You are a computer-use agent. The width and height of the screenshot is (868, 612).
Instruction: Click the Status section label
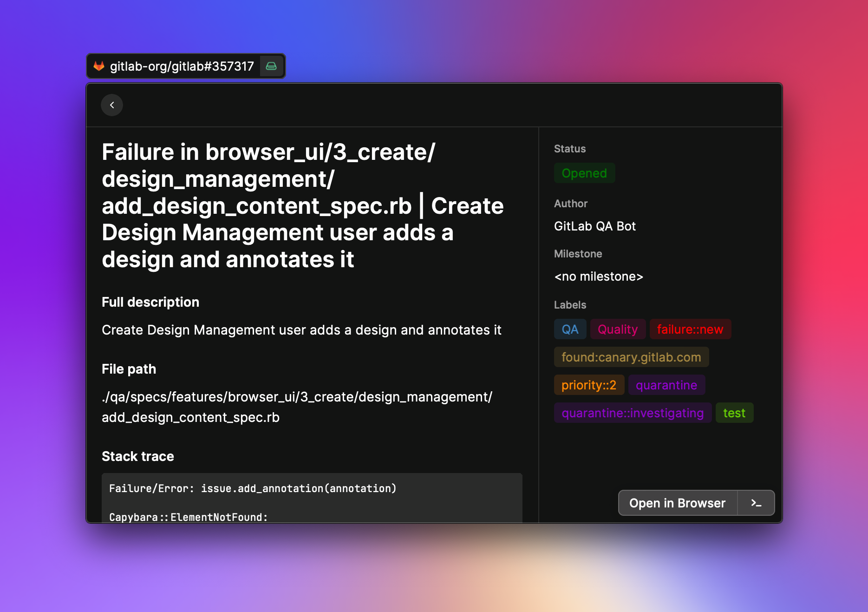tap(570, 149)
